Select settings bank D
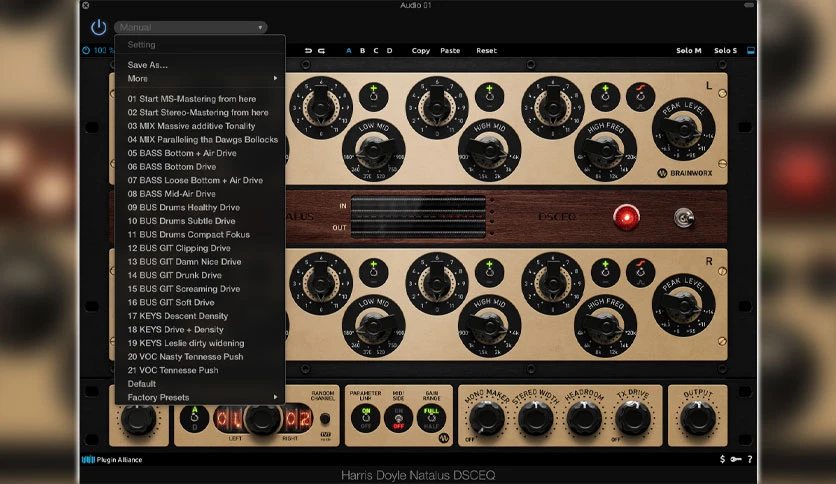The image size is (836, 484). (390, 51)
